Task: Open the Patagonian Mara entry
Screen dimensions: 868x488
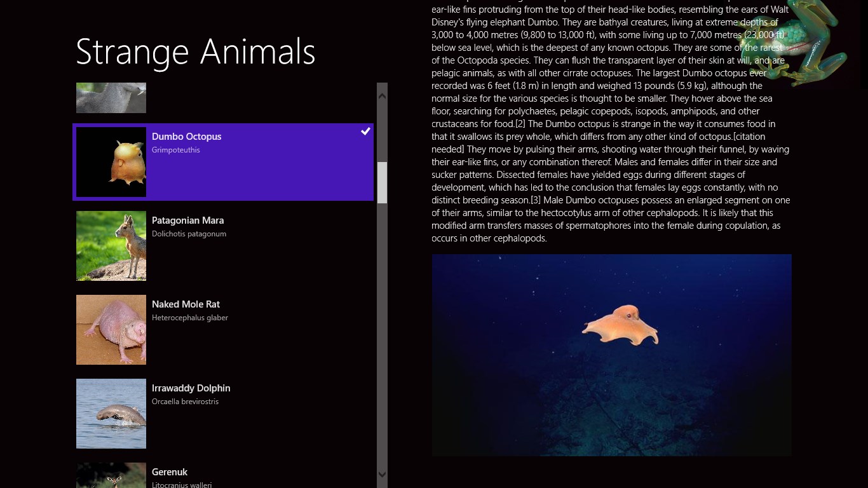Action: point(223,246)
